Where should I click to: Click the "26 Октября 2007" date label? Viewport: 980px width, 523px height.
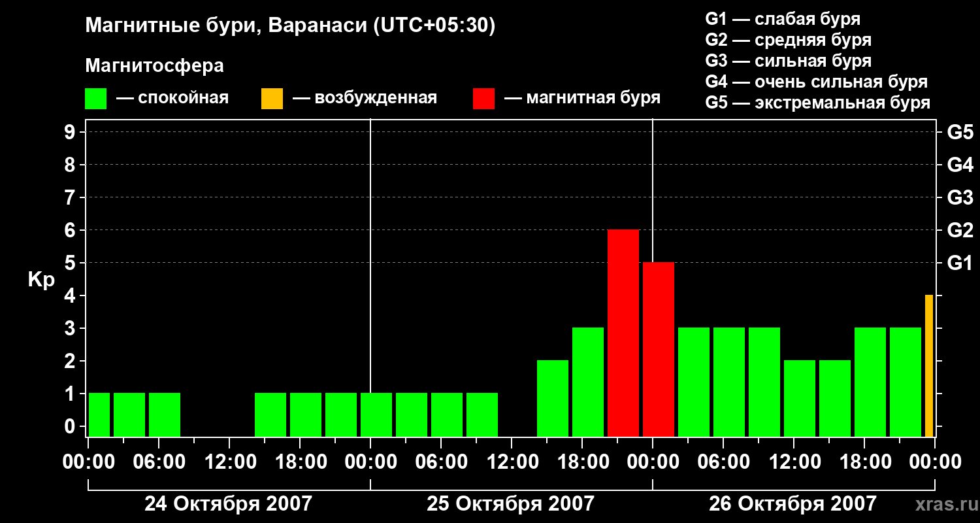(792, 503)
